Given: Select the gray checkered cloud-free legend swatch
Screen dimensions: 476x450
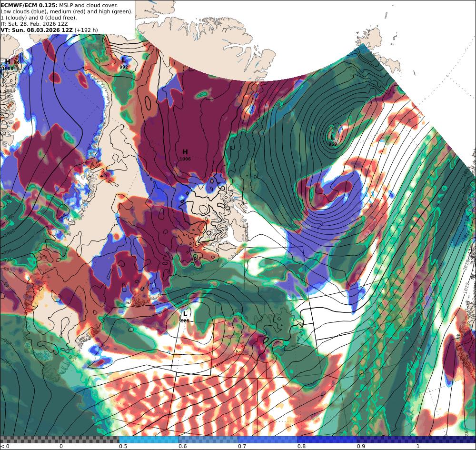Looking at the screenshot, I should (59, 440).
